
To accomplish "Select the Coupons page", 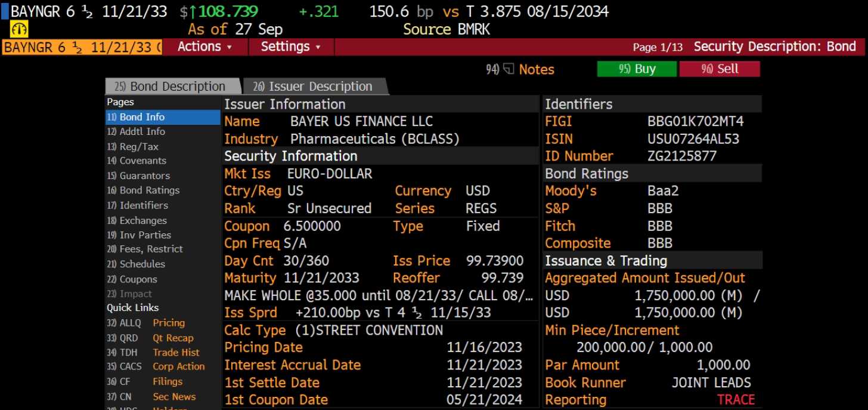I will (163, 279).
